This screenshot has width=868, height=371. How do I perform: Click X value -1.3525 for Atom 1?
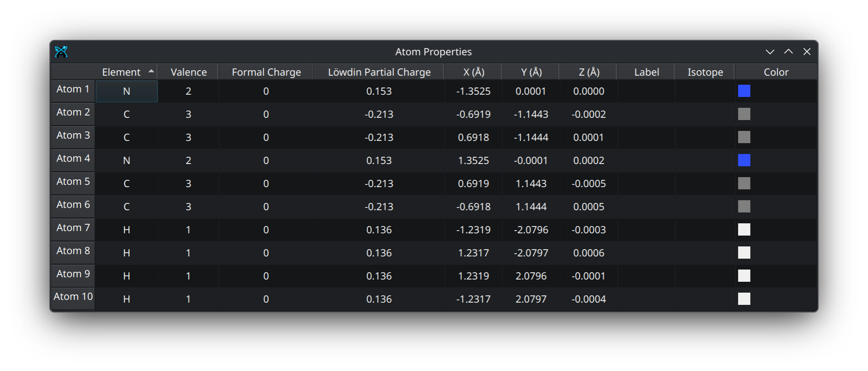473,92
